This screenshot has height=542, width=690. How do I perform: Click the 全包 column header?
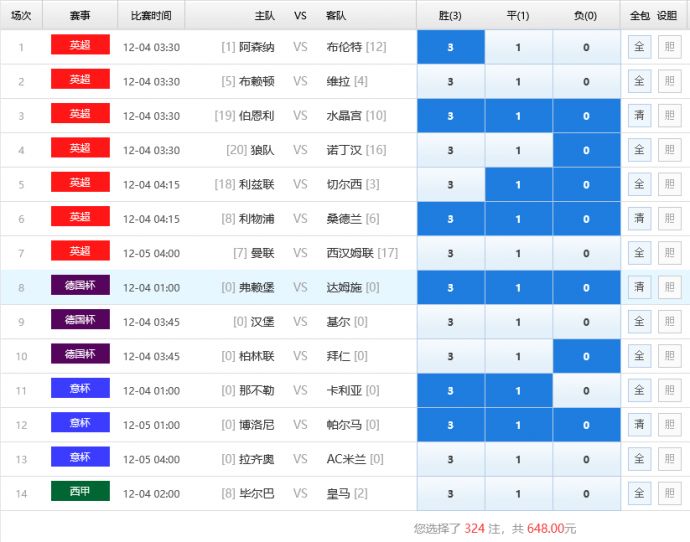pos(639,15)
